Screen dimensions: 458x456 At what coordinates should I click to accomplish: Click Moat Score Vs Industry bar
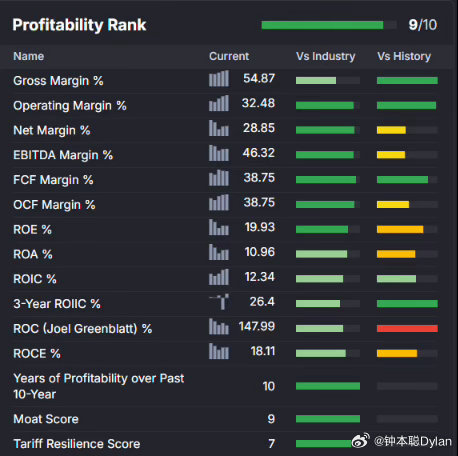point(328,419)
